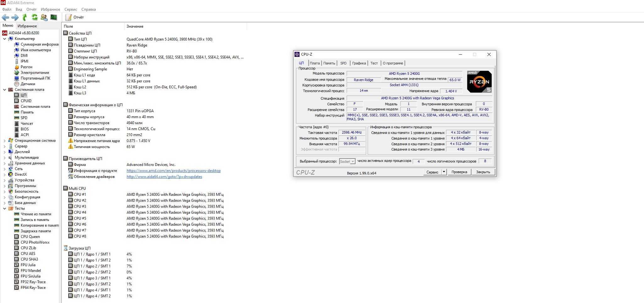Click the Закрыть button in CPU-Z

[x=483, y=172]
